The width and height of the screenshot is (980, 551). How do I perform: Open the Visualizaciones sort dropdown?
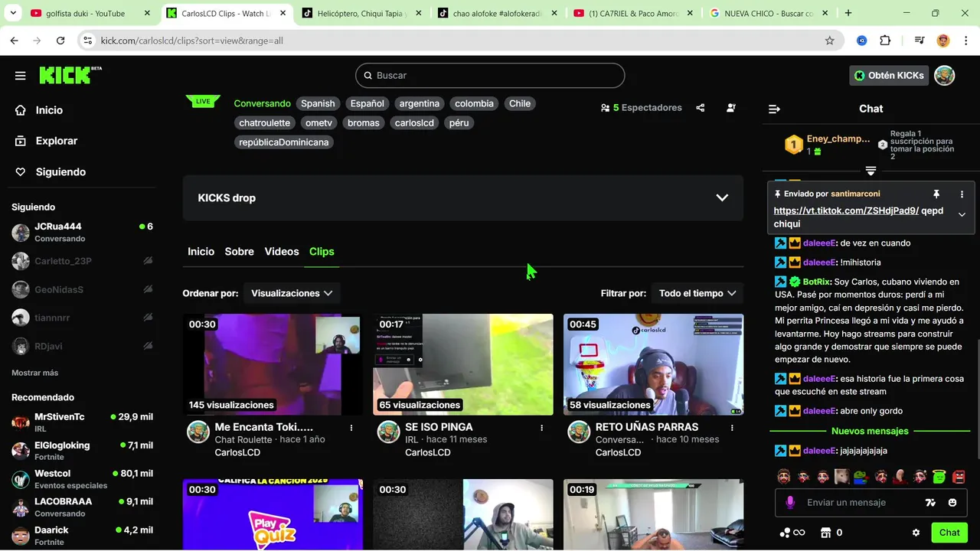click(292, 293)
